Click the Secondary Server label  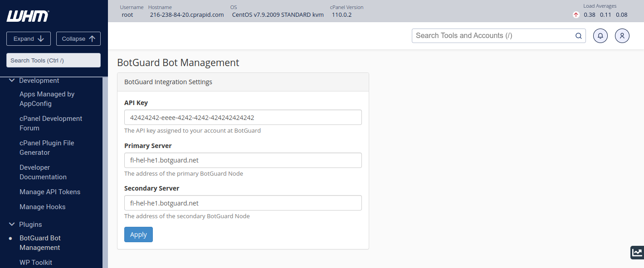[x=152, y=188]
